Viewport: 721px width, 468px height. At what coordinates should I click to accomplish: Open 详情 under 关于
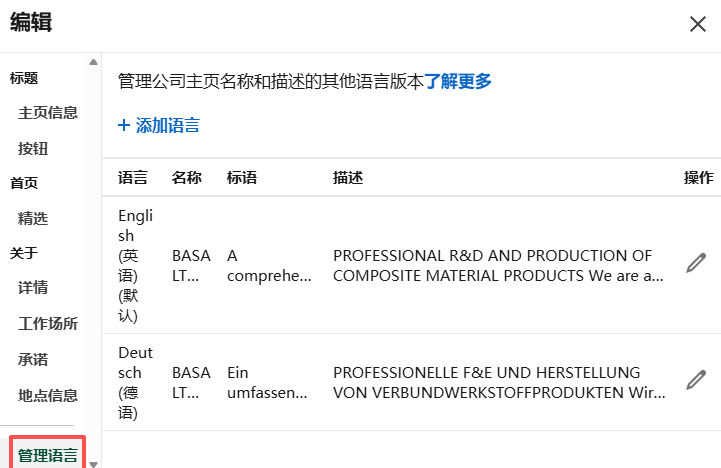click(x=33, y=288)
